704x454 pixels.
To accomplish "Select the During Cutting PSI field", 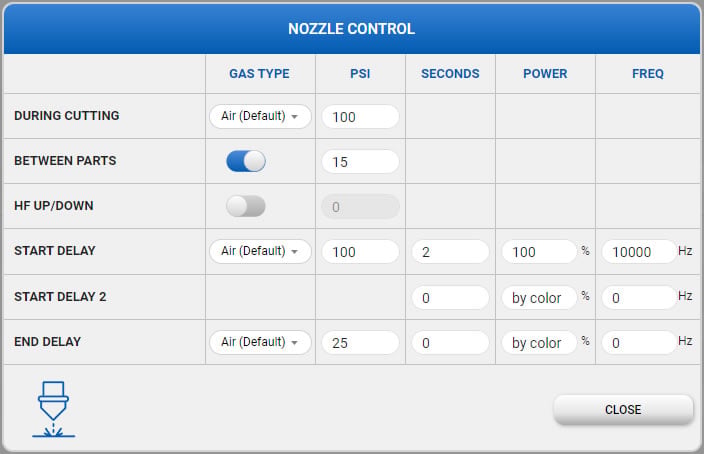I will click(360, 117).
